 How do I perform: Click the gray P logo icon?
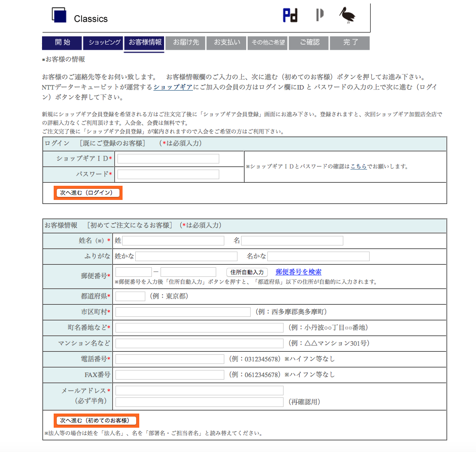tap(320, 15)
